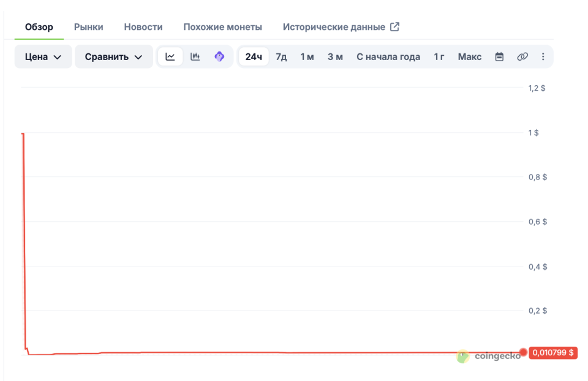Open external link icon next to Исторические данные

[395, 26]
